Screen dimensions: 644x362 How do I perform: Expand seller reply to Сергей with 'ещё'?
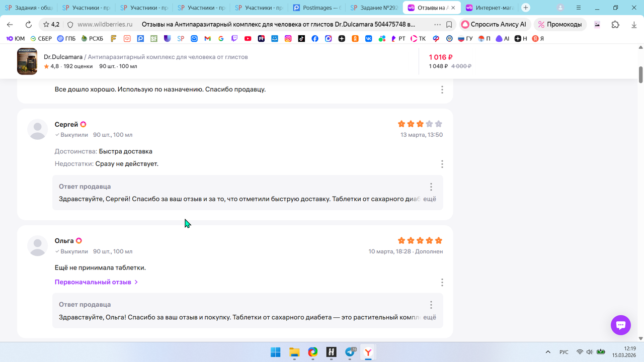429,199
